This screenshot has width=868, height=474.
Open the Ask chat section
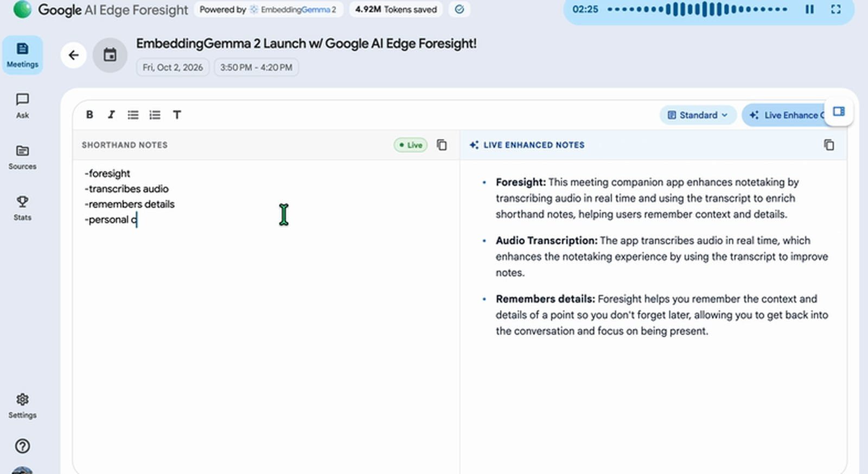coord(22,106)
